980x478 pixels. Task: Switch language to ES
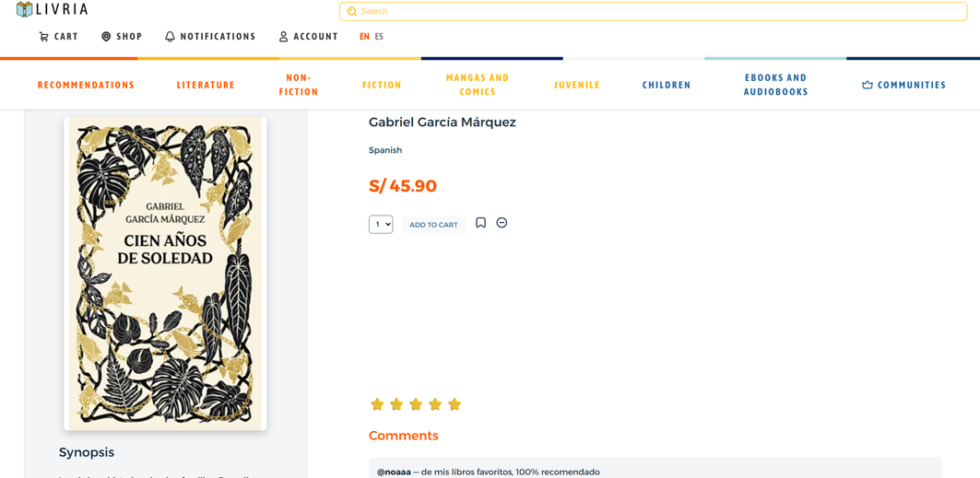coord(380,37)
